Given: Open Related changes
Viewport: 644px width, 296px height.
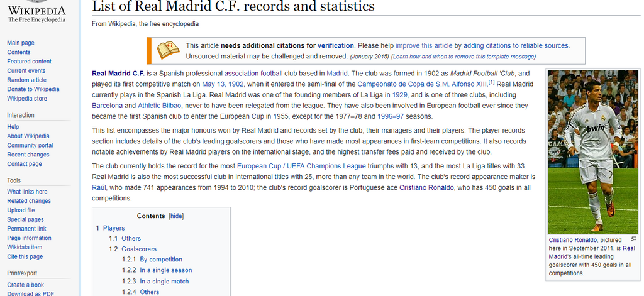Looking at the screenshot, I should [29, 201].
